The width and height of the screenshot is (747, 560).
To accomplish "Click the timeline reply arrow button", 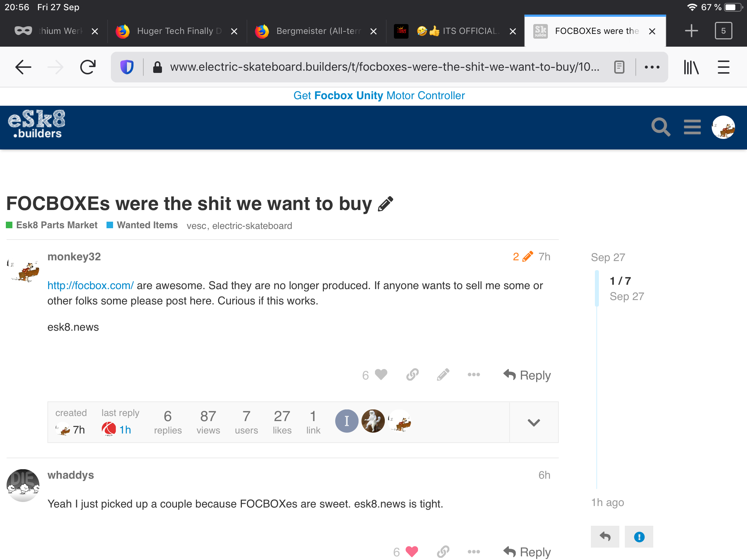I will pyautogui.click(x=605, y=537).
